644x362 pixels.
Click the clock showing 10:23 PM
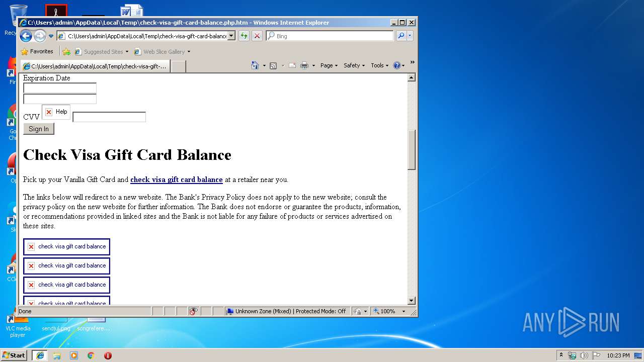[x=618, y=355]
